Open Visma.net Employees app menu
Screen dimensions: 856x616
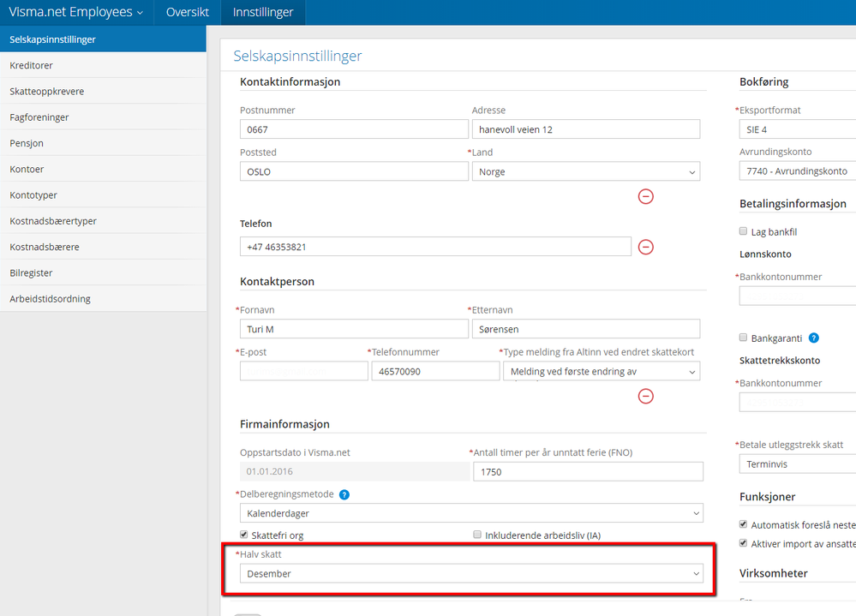pos(75,12)
